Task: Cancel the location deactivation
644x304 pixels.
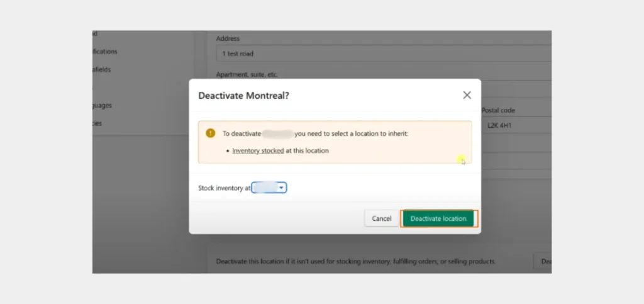Action: coord(382,218)
